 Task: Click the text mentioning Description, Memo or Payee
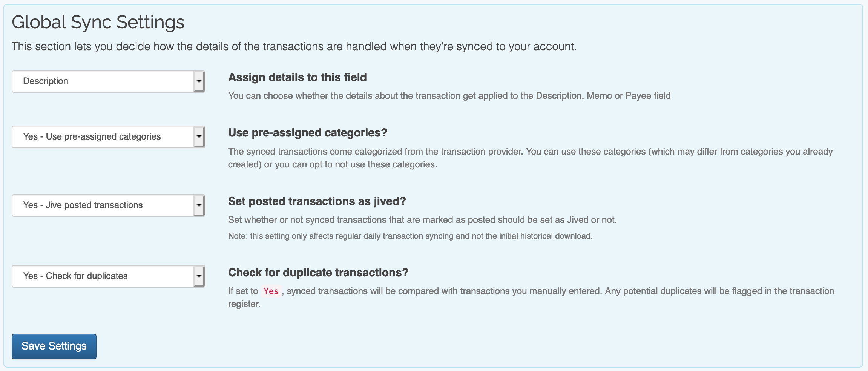coord(449,96)
